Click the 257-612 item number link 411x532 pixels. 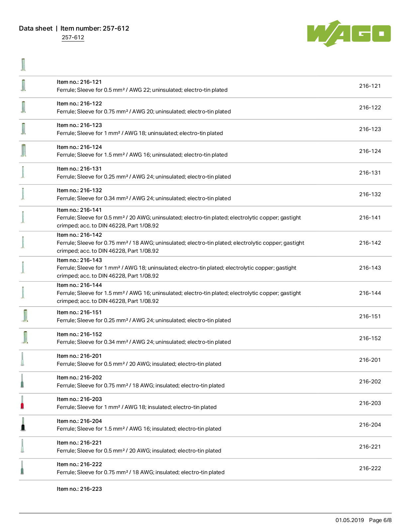pos(73,37)
